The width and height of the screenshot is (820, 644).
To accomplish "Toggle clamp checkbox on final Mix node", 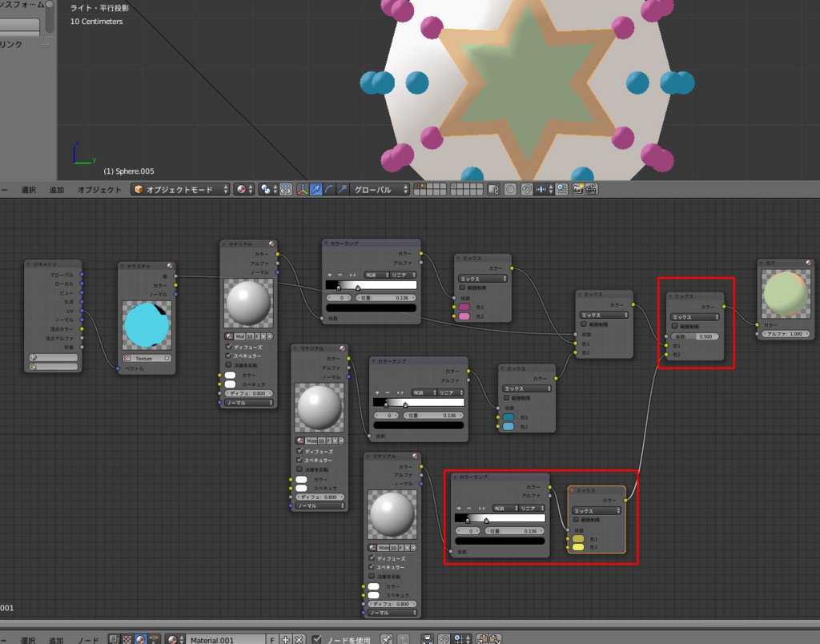I will click(674, 326).
